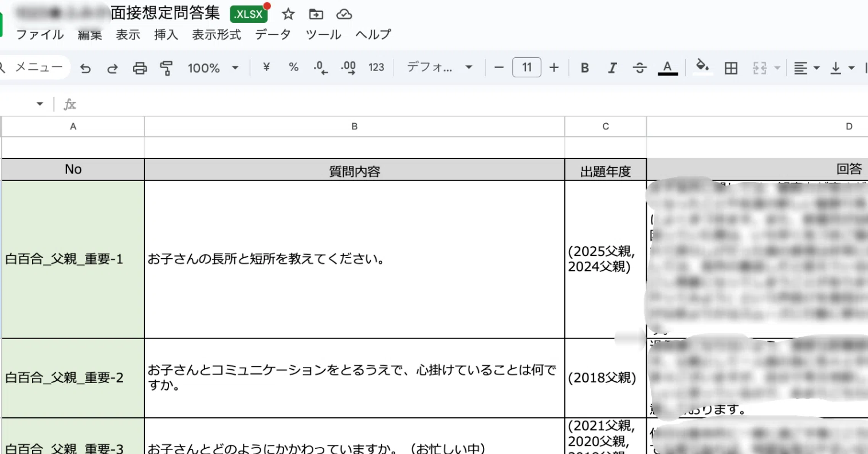Print the spreadsheet via printer icon
Screen dimensions: 868x454
coord(140,68)
